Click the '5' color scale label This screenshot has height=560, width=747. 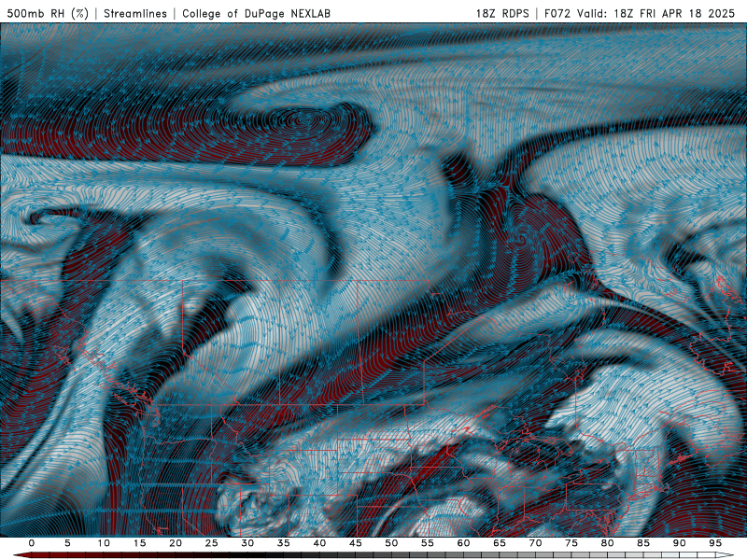67,543
